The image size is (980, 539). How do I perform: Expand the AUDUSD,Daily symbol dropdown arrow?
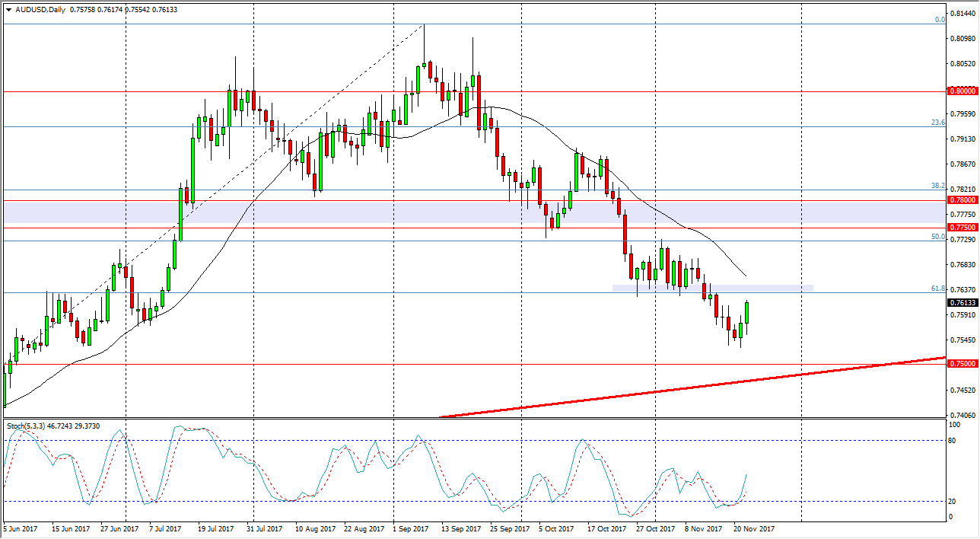tap(9, 10)
